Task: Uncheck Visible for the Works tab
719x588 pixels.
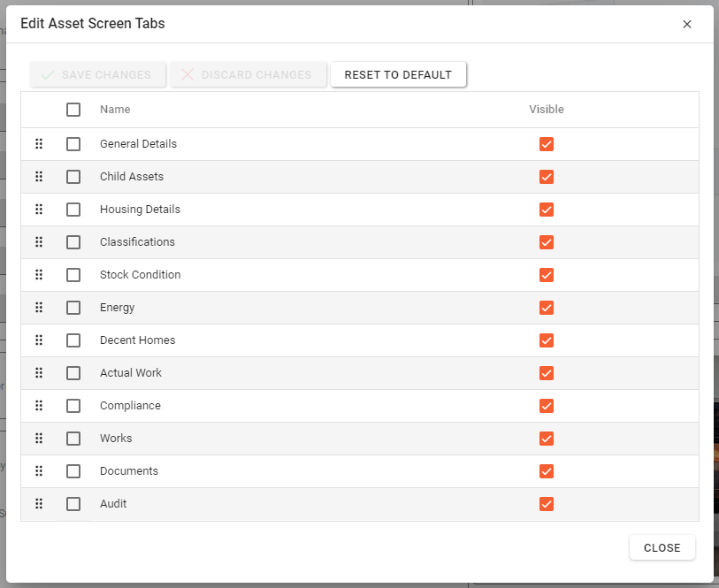Action: pos(547,439)
